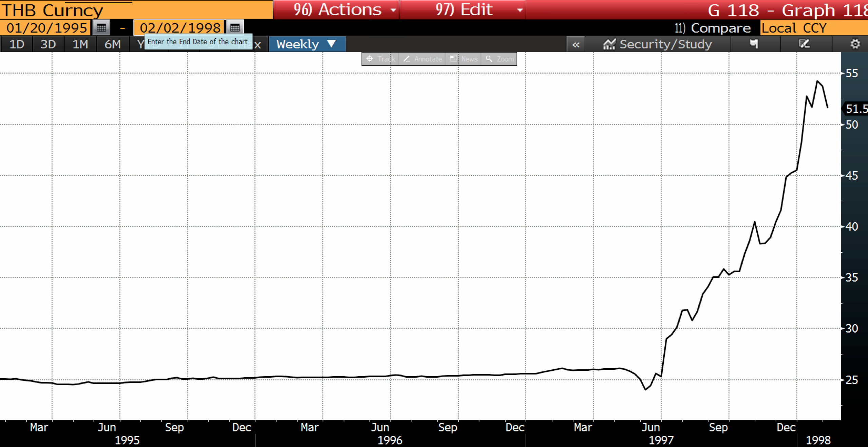868x447 pixels.
Task: Open end date calendar picker
Action: click(x=235, y=28)
